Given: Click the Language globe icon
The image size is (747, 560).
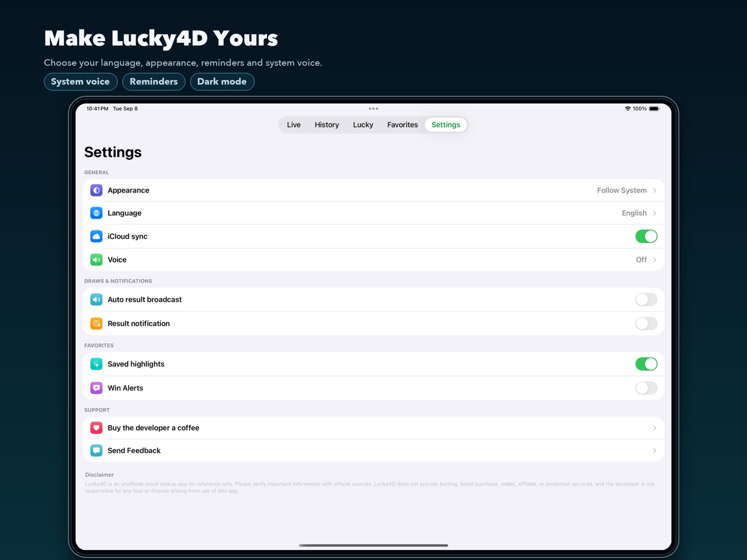Looking at the screenshot, I should [96, 213].
